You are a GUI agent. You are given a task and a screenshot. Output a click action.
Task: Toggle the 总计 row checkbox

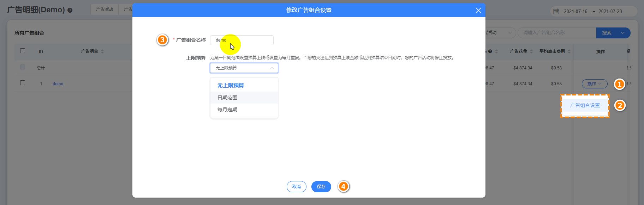click(x=23, y=67)
